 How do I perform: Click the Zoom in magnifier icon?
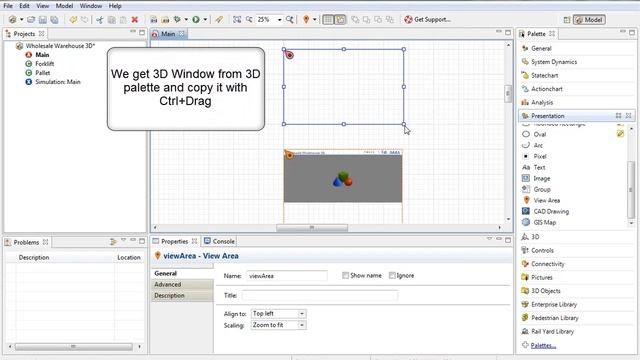290,19
